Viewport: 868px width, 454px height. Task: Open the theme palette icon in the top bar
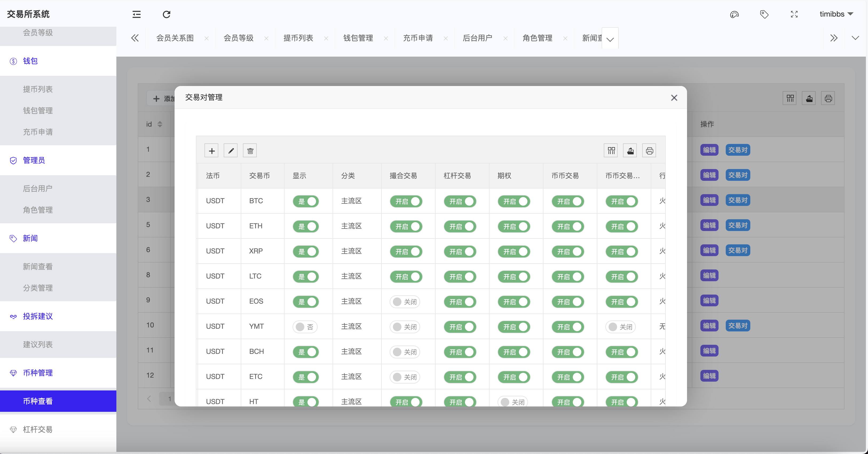point(735,14)
